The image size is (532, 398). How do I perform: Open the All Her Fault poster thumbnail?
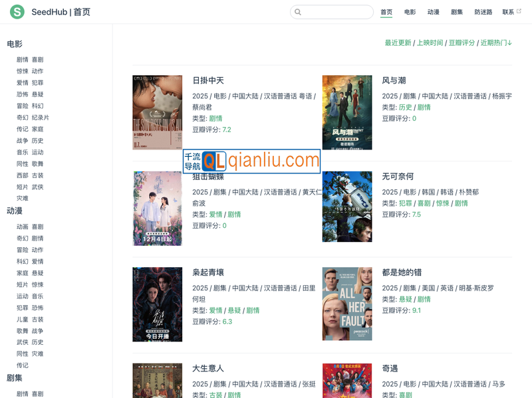pos(346,303)
